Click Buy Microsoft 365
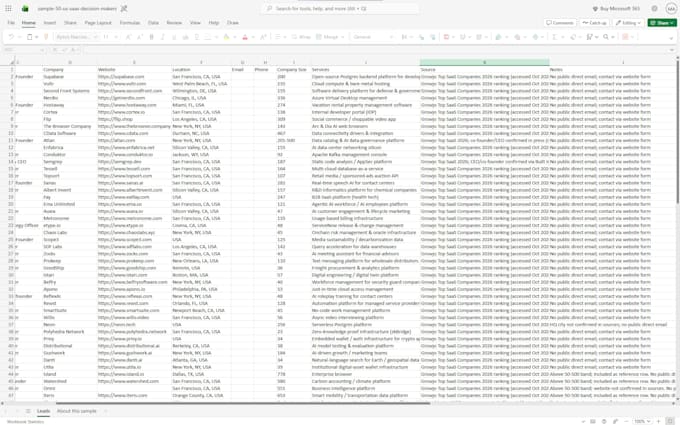Image resolution: width=680 pixels, height=425 pixels. pos(616,8)
